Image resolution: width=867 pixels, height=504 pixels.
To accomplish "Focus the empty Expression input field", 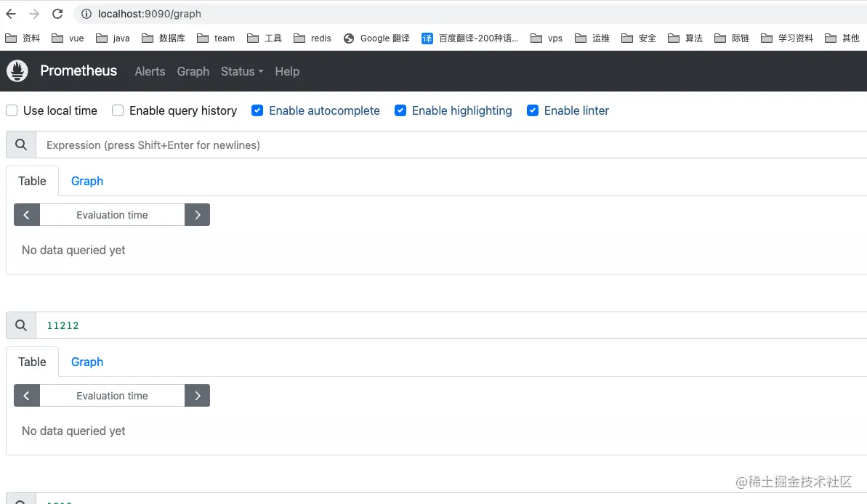I will pyautogui.click(x=451, y=145).
